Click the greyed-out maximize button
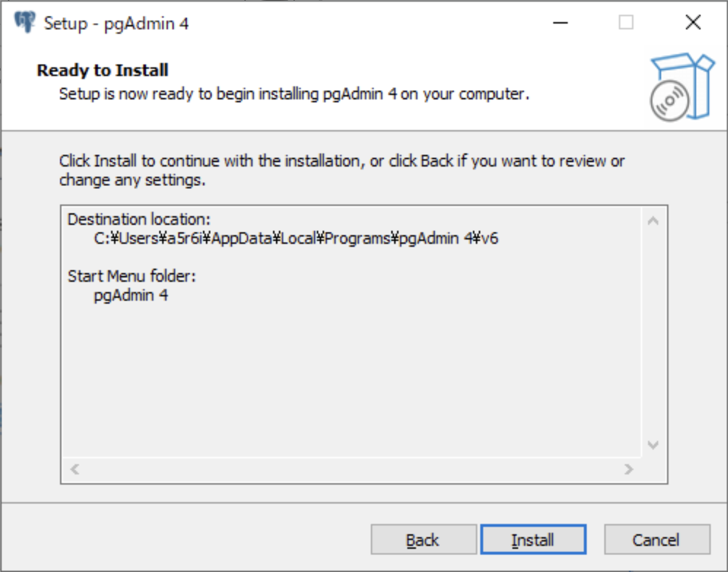Screen dimensions: 728x572 626,23
